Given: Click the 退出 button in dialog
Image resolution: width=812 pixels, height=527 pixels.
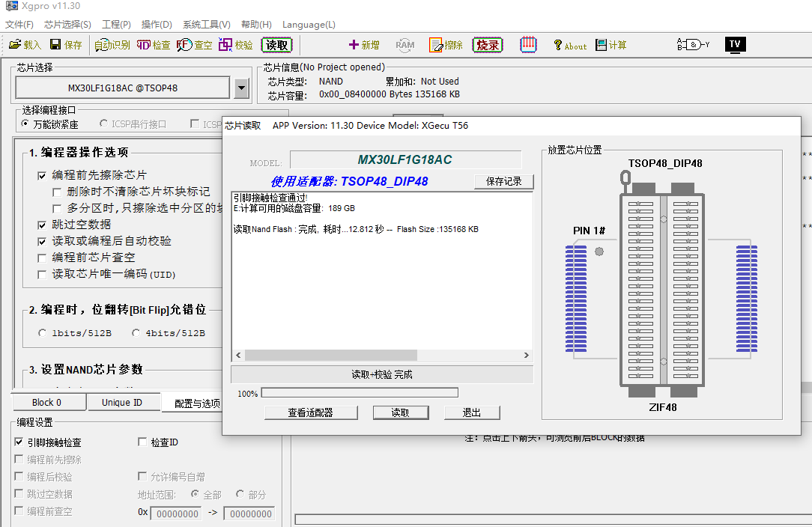Looking at the screenshot, I should point(471,412).
